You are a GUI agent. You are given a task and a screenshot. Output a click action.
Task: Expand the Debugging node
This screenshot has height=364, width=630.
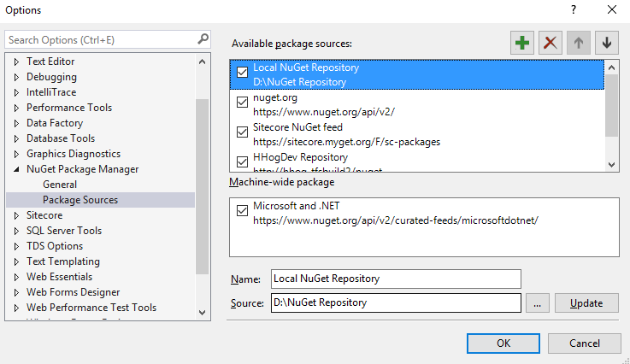coord(16,77)
